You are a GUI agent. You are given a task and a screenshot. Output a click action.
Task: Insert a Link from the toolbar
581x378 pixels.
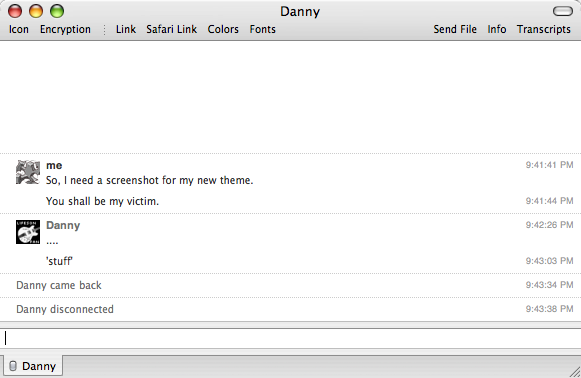point(126,29)
